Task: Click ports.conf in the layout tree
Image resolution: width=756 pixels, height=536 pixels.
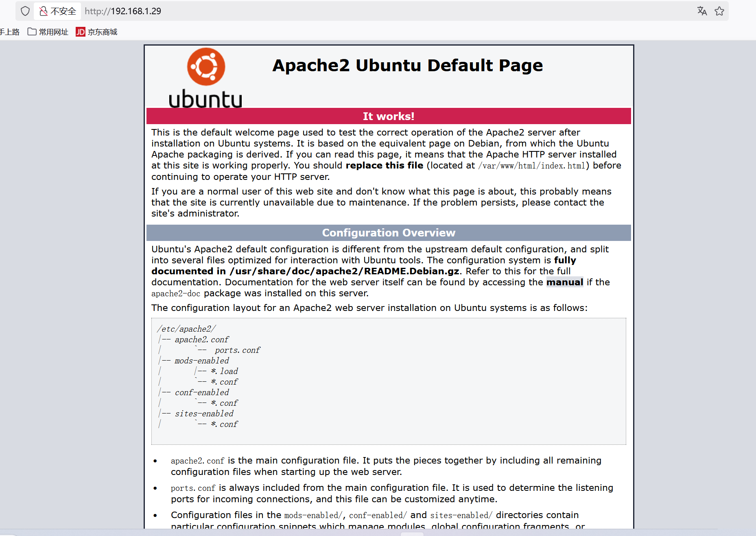Action: click(237, 350)
